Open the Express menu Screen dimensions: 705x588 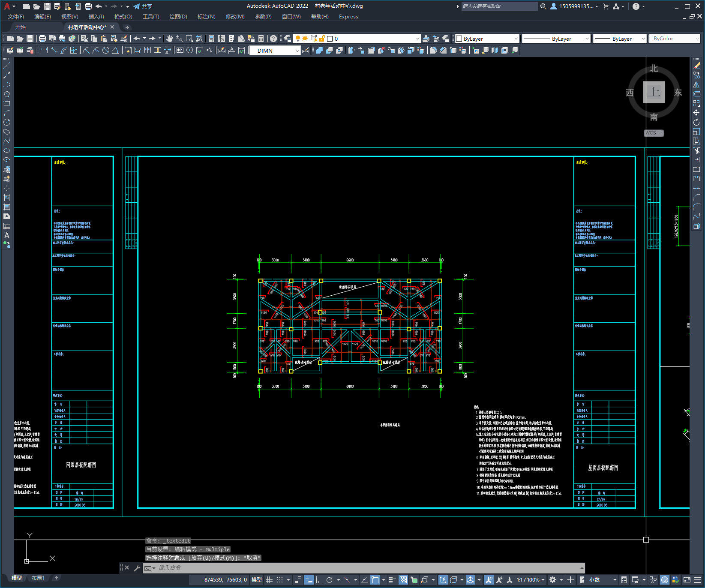[x=348, y=17]
